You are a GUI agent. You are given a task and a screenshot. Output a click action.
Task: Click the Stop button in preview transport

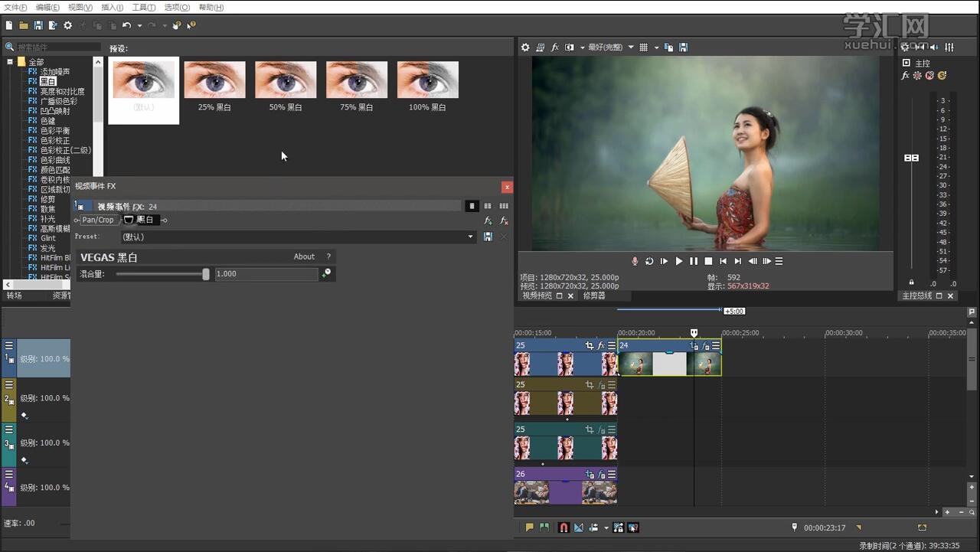point(708,261)
